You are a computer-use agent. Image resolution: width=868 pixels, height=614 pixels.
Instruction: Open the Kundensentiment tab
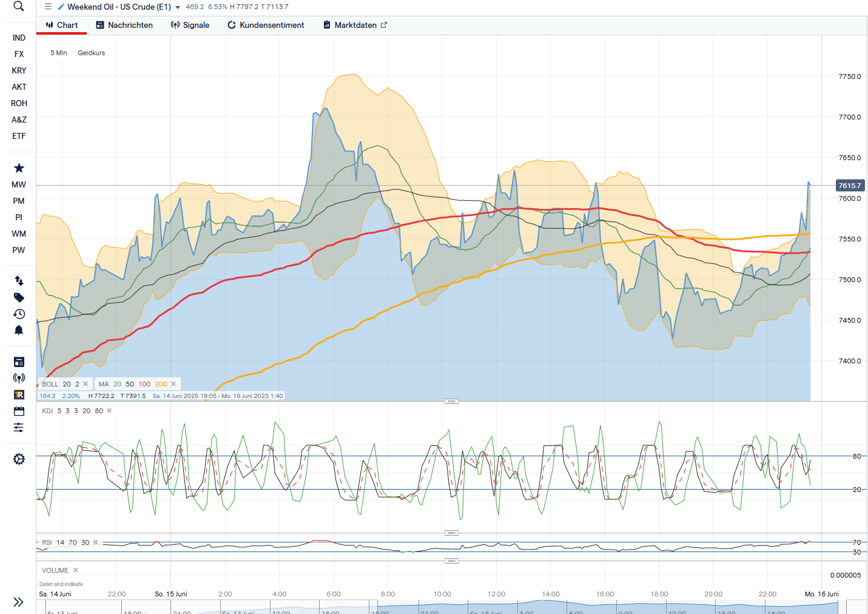[x=266, y=25]
